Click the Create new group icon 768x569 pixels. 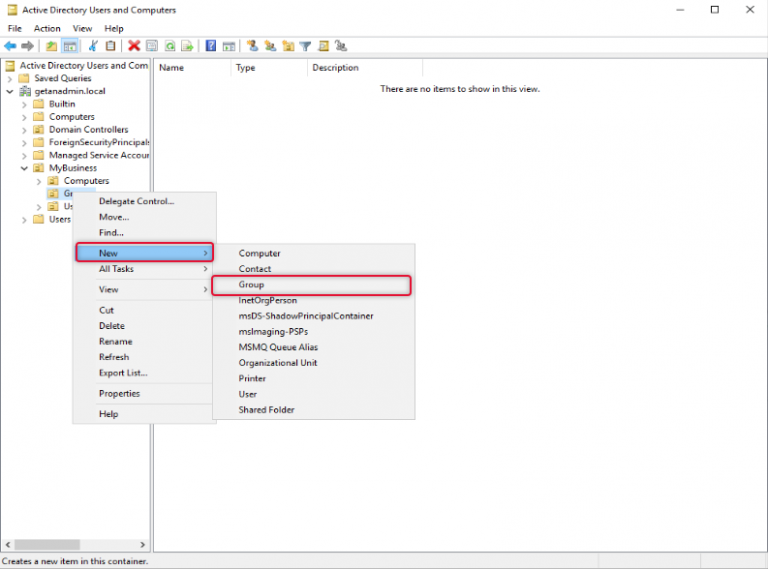270,46
